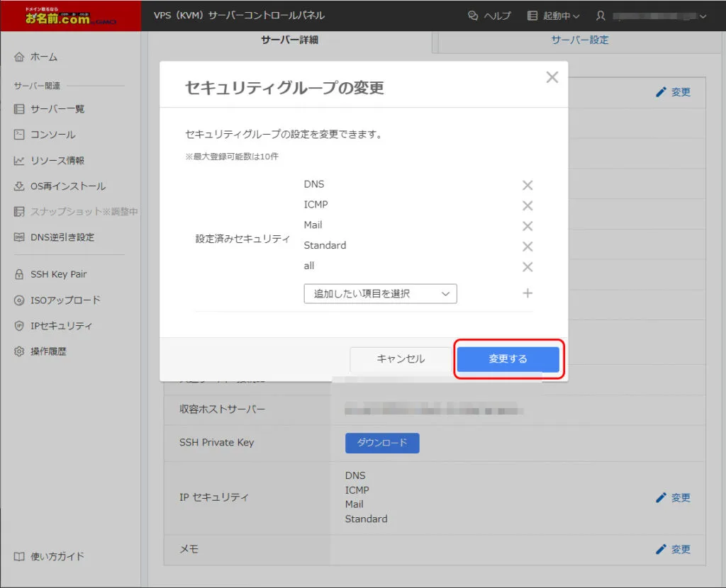Remove the 'all' security group entry
726x588 pixels.
pos(527,267)
